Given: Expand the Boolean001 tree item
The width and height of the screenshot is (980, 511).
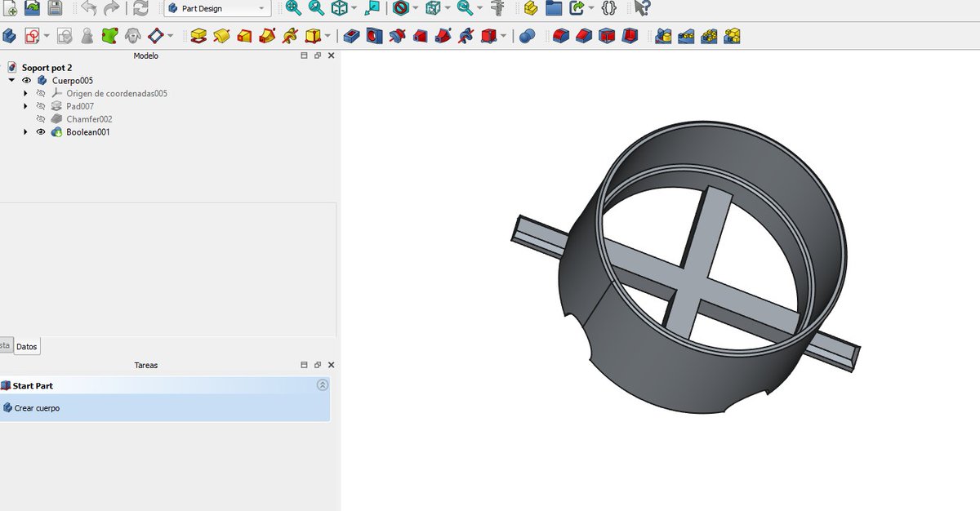Looking at the screenshot, I should pos(26,132).
